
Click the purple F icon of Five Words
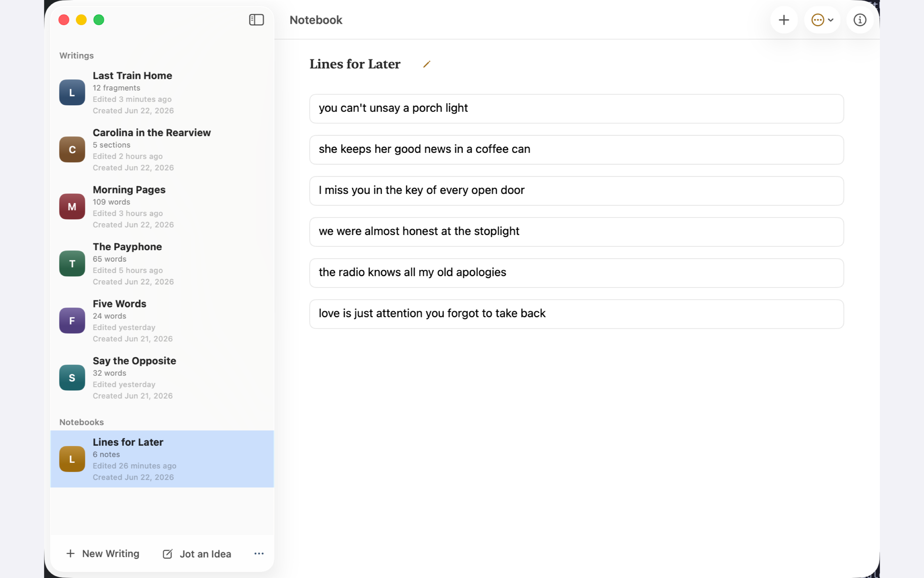[x=72, y=320]
